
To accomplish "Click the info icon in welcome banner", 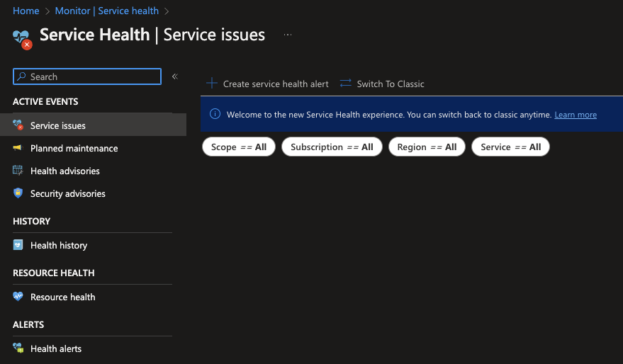I will pos(215,114).
